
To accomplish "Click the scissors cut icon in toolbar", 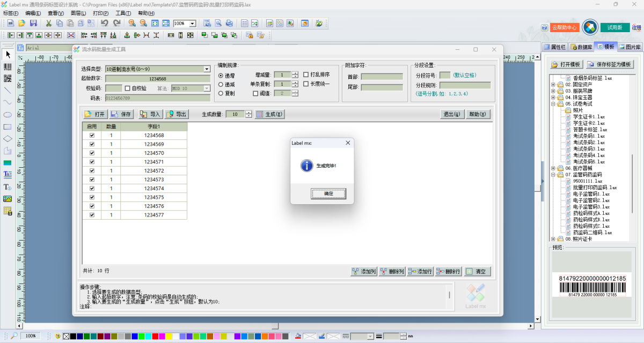I will pyautogui.click(x=48, y=23).
